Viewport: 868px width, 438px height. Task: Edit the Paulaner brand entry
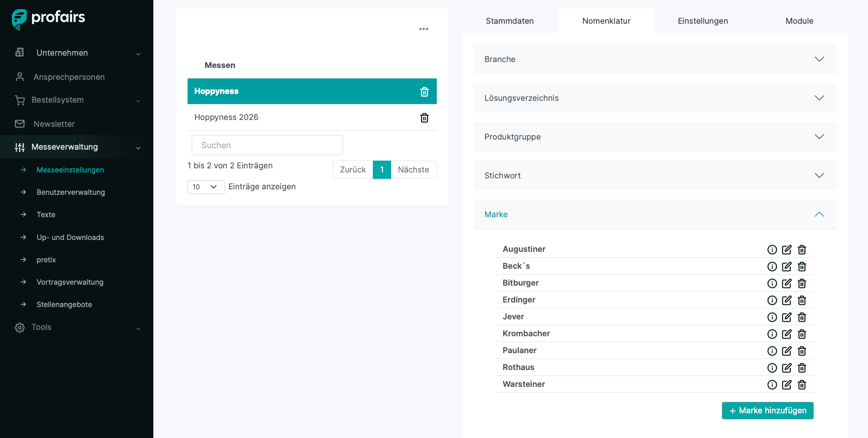[x=787, y=351]
